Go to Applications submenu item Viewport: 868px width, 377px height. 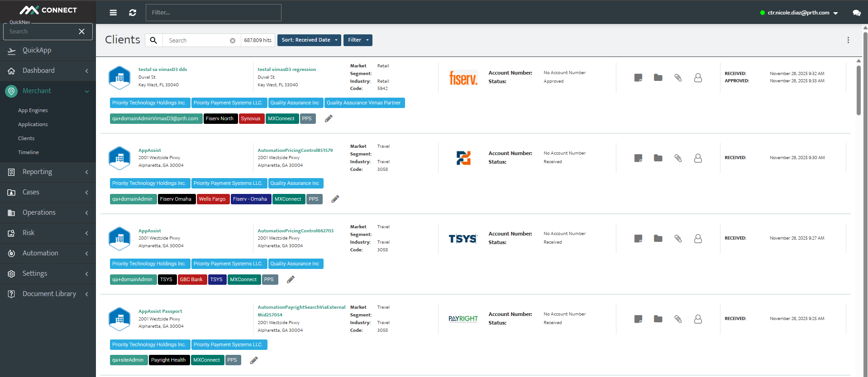coord(33,124)
